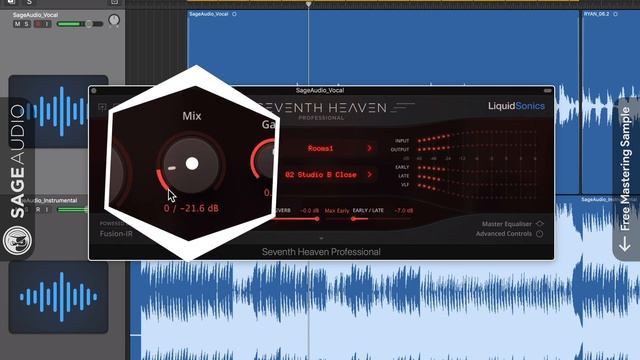Click the loop icon on RYAN_06.2 region
Image resolution: width=640 pixels, height=360 pixels.
point(615,14)
